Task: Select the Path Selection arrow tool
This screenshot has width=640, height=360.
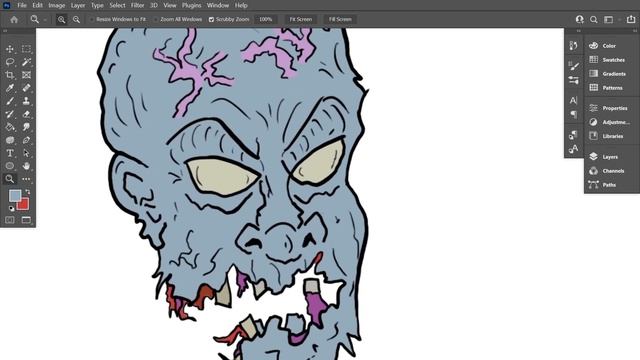Action: click(x=26, y=153)
